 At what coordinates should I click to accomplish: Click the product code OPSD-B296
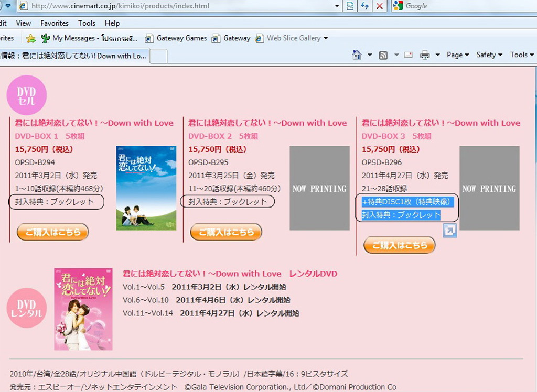pos(382,162)
